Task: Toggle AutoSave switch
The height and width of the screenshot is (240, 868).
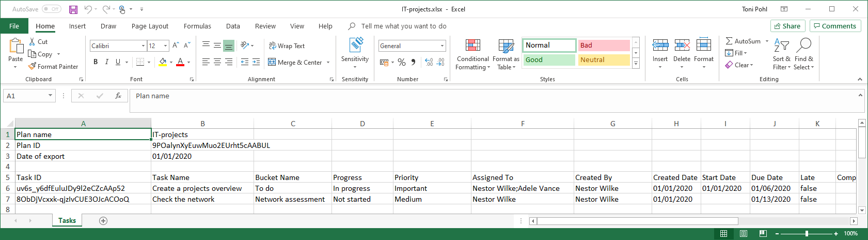Action: pos(52,9)
